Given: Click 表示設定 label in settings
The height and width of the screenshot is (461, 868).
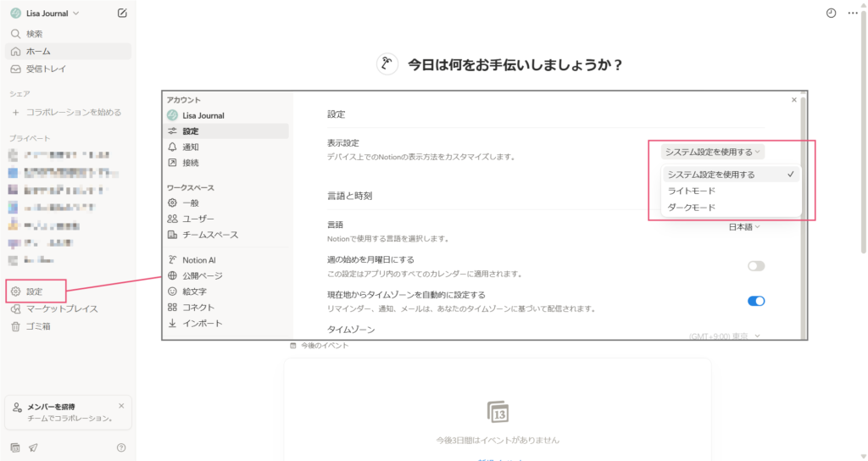Looking at the screenshot, I should point(343,142).
